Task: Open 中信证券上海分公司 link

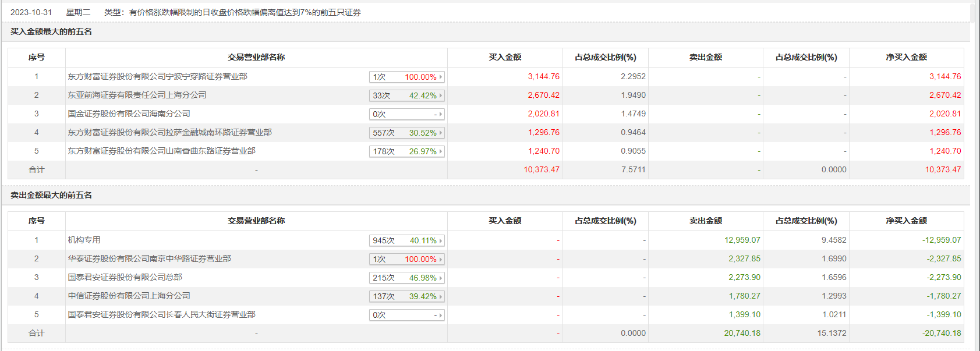Action: (x=129, y=296)
